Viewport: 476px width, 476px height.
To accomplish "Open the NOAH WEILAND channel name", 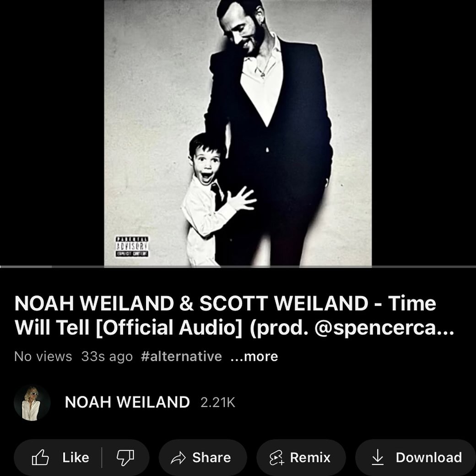I will 127,402.
